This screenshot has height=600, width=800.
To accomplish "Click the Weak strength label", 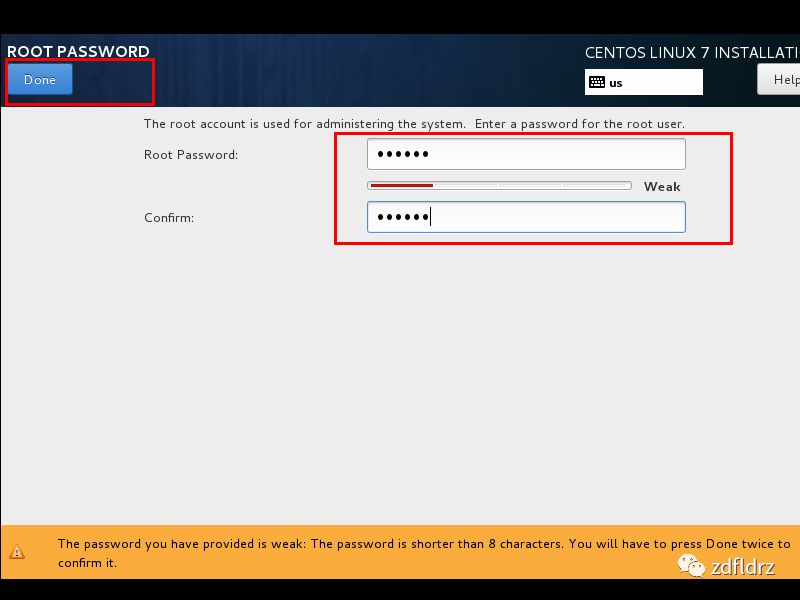I will coord(662,187).
